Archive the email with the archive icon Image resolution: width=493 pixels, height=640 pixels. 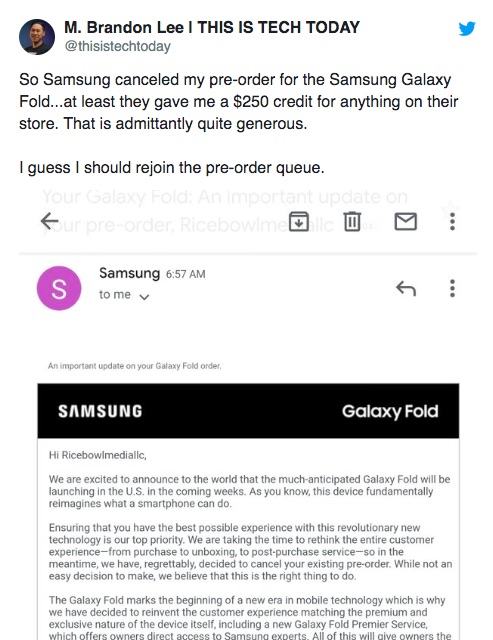tap(299, 222)
